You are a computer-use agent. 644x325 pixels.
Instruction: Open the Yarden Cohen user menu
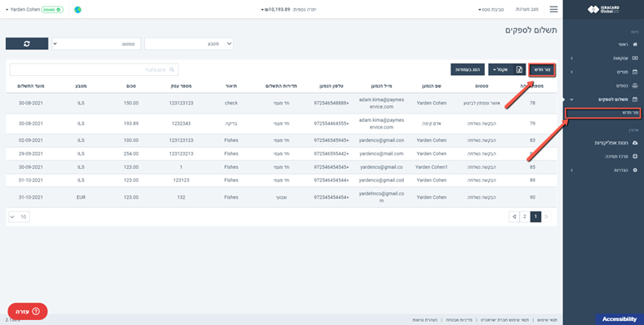pos(23,9)
